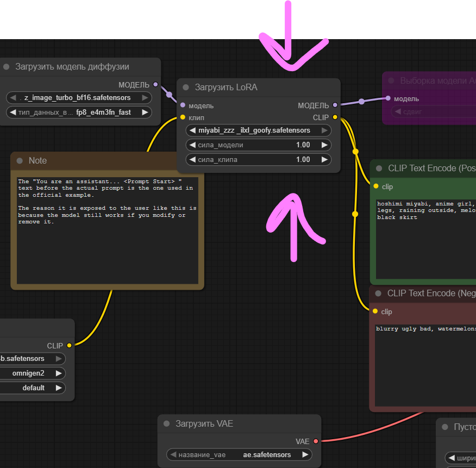
Task: Click left arrow of сдвиг field
Action: (x=398, y=111)
